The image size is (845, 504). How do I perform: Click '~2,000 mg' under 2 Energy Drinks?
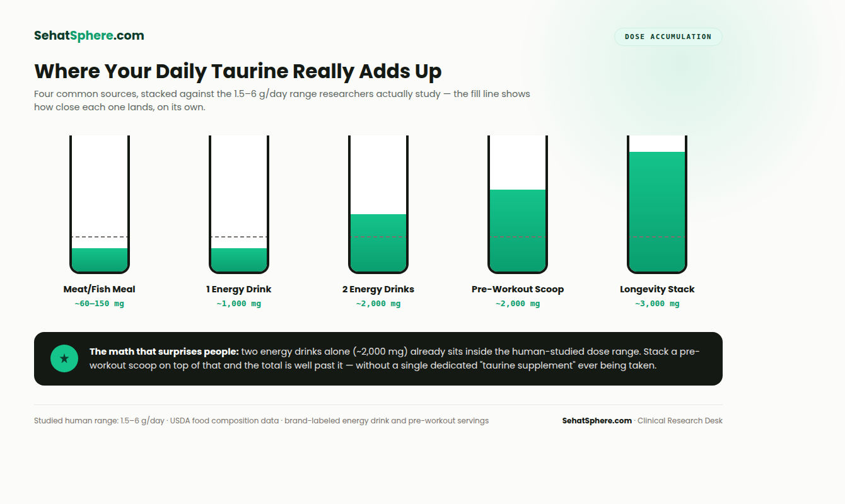tap(378, 304)
